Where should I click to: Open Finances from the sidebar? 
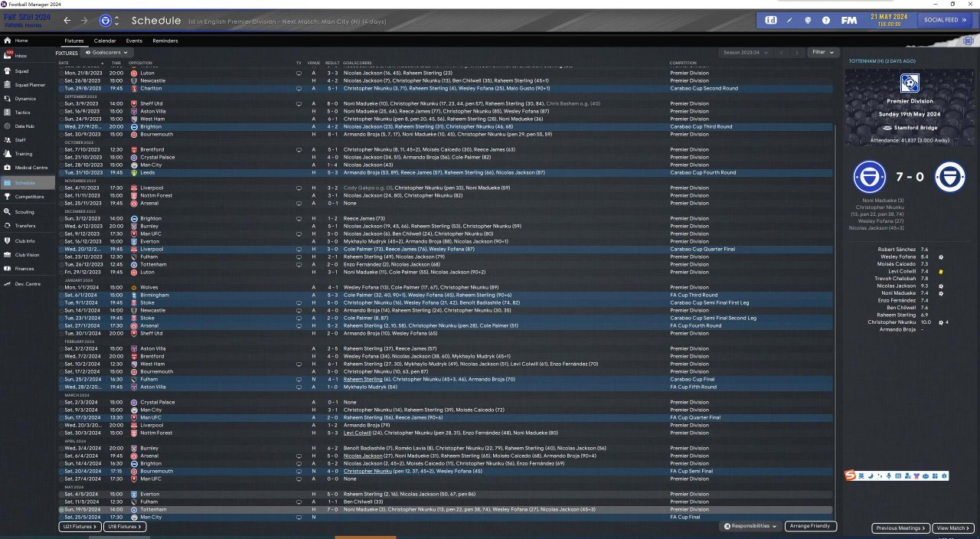28,269
